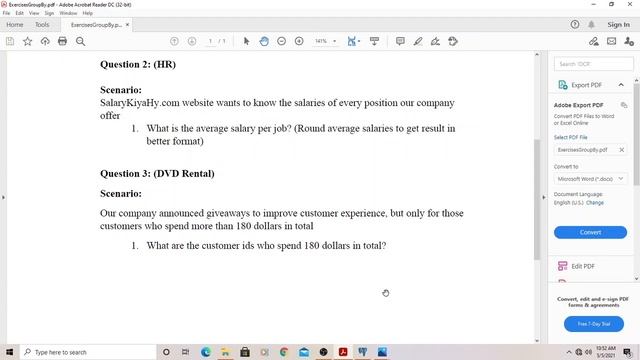640x360 pixels.
Task: Switch to the Home tab
Action: [15, 25]
